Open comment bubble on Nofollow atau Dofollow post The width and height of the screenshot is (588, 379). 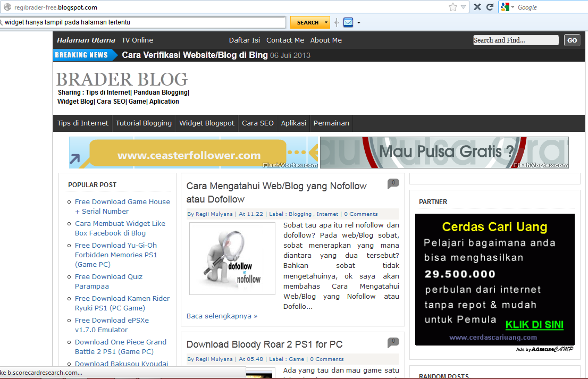point(393,183)
